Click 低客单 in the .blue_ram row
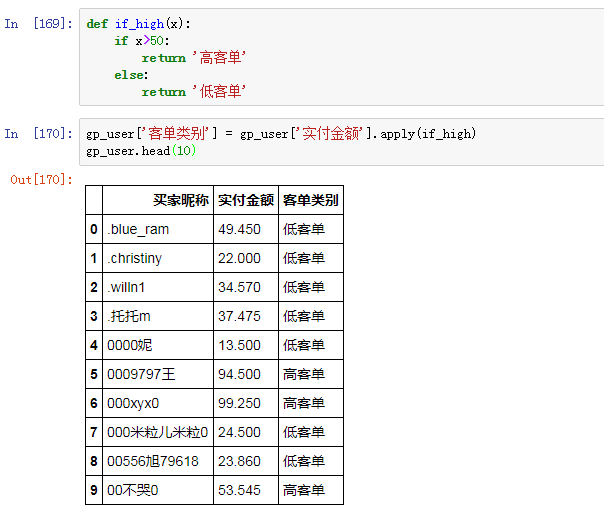 (304, 229)
